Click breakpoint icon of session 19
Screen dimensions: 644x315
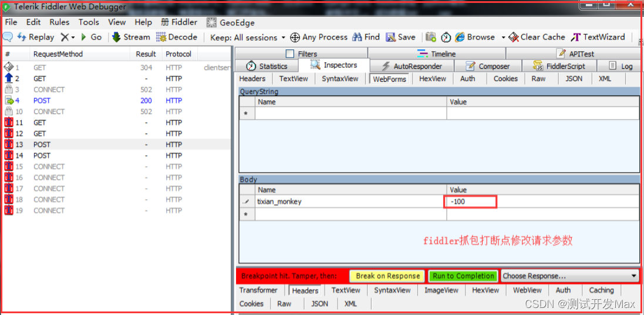click(8, 210)
